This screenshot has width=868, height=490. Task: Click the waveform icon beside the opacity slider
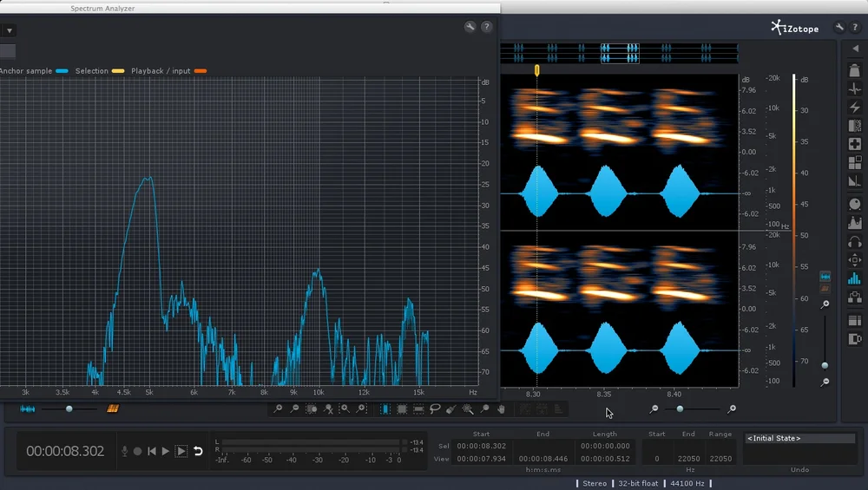[27, 408]
